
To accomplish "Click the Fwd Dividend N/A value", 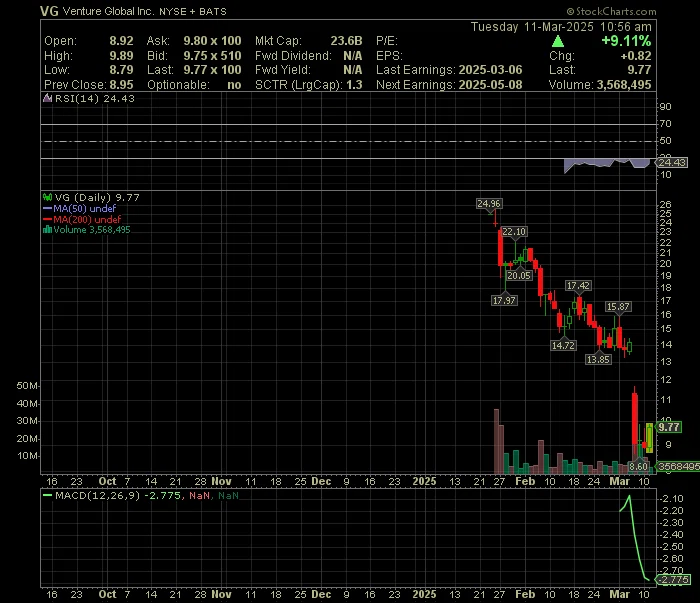I will point(353,56).
